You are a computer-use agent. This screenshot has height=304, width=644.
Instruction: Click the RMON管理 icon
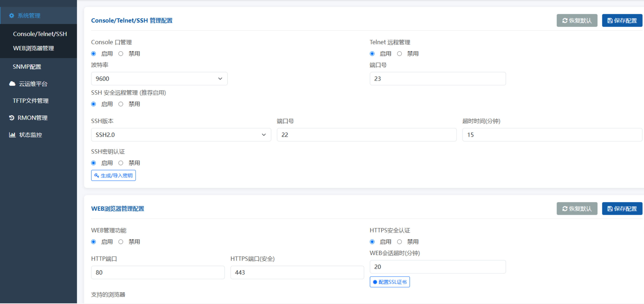pyautogui.click(x=12, y=118)
